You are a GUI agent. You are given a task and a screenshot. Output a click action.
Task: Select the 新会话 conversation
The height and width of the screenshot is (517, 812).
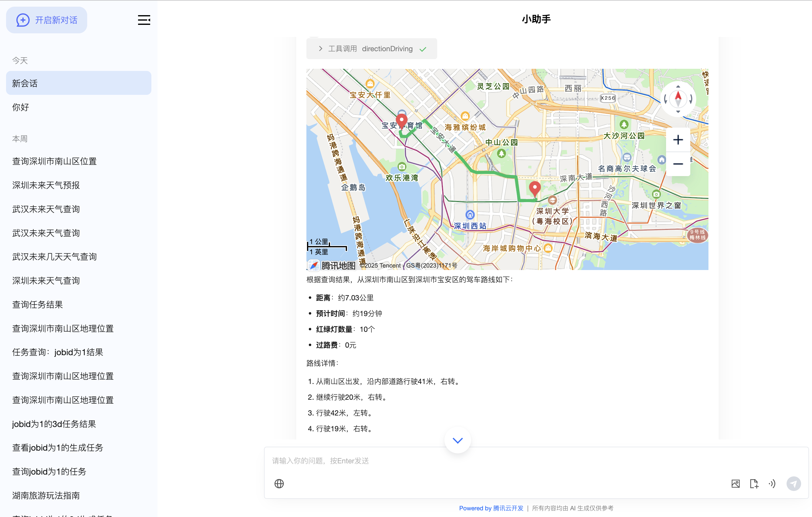(79, 83)
